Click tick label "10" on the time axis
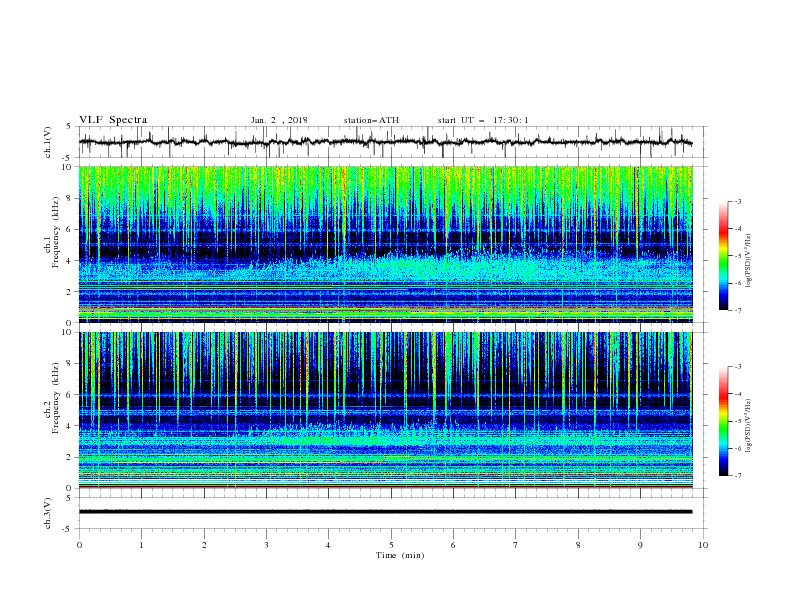Screen dimensions: 792x612 tap(703, 545)
